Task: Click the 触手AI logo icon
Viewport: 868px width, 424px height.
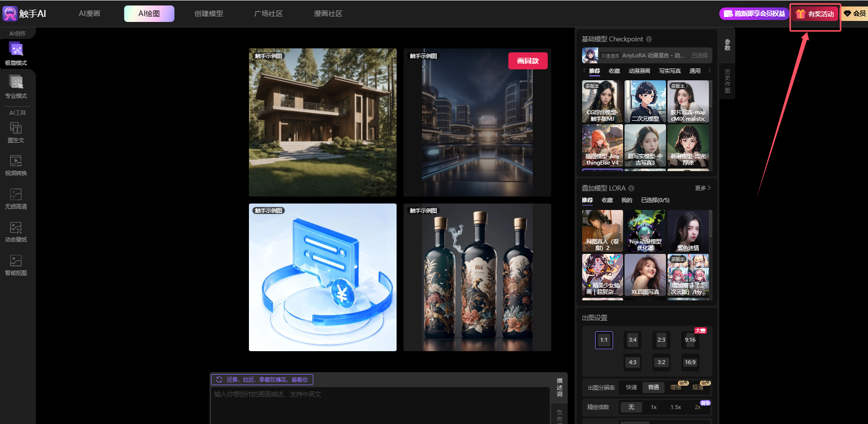Action: tap(10, 13)
